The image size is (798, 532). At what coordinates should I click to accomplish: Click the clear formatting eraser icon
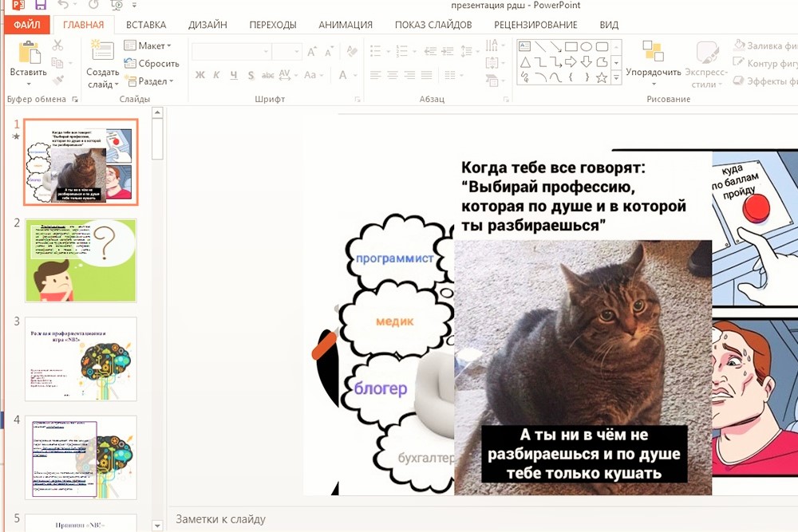352,51
